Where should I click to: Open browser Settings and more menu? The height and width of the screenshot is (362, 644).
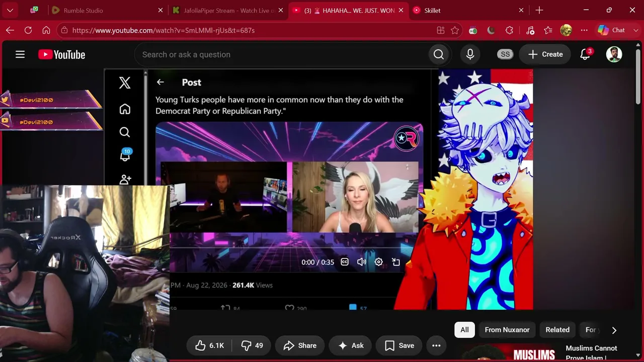point(584,30)
